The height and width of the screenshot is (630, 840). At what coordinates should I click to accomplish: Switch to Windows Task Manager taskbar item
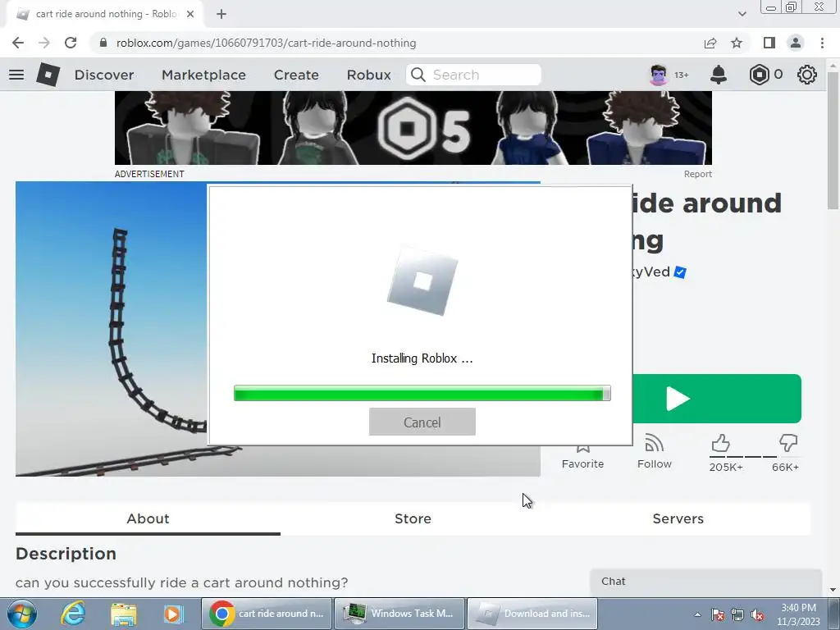399,614
